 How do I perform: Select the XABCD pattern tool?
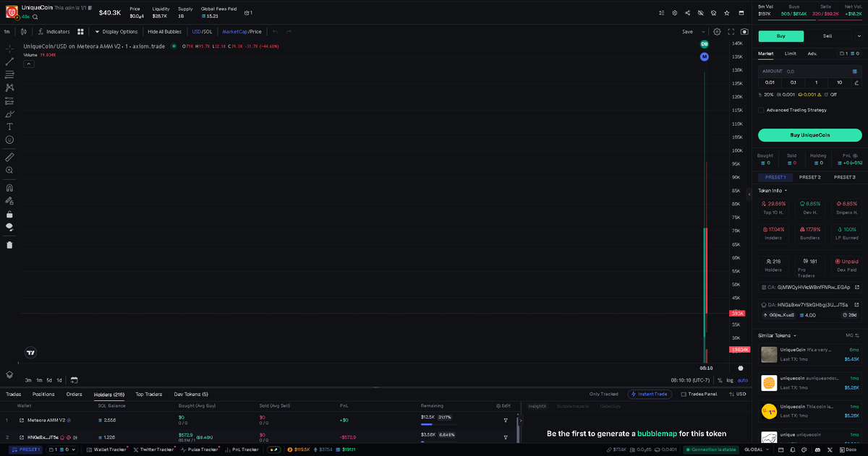(9, 87)
